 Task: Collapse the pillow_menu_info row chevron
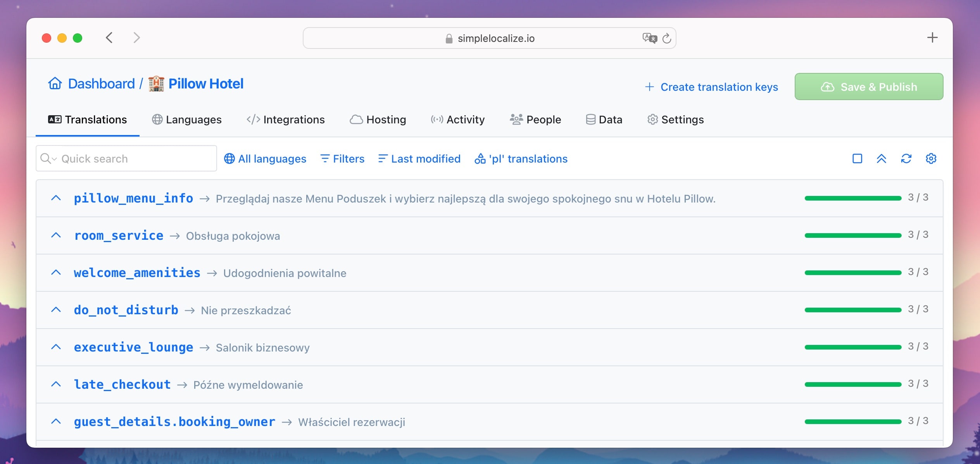(x=56, y=198)
